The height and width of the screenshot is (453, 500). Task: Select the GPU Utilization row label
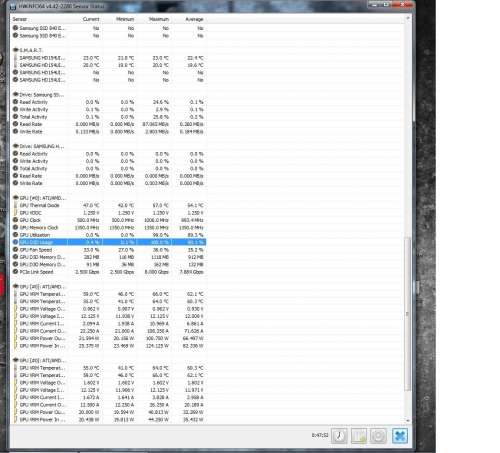point(35,235)
